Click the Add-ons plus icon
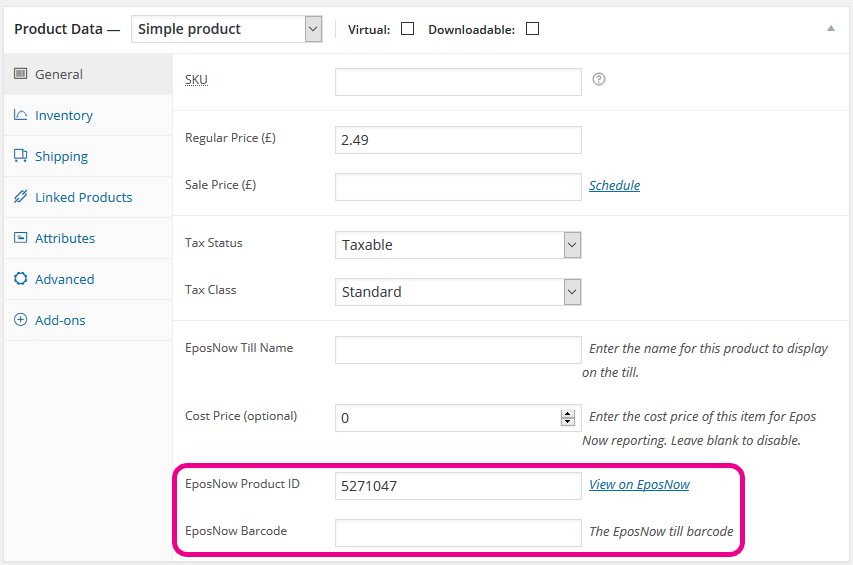853x565 pixels. coord(21,320)
